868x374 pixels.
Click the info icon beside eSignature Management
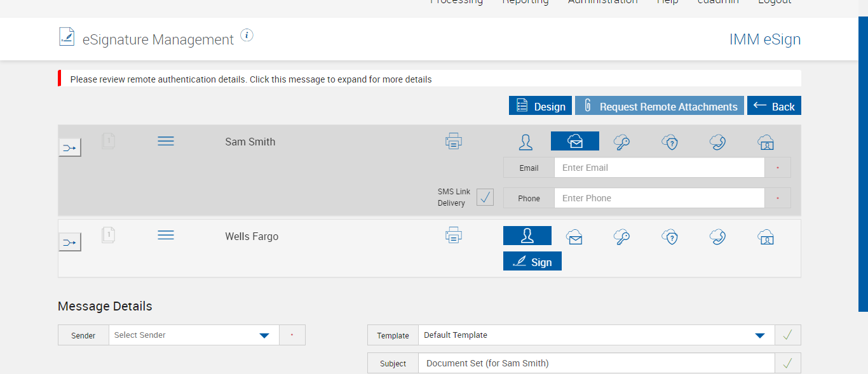[x=247, y=36]
